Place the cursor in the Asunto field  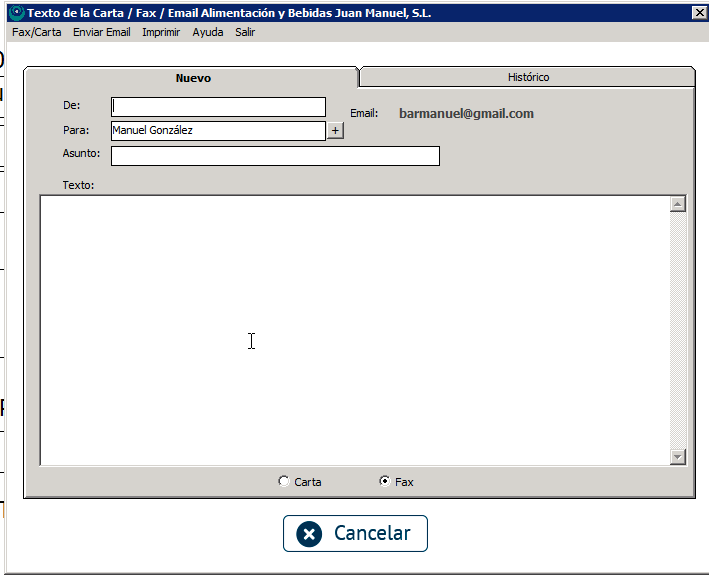tap(275, 155)
